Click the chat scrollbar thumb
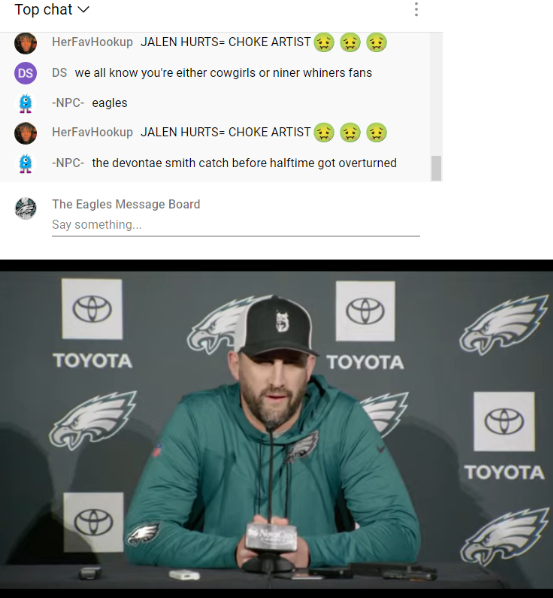Image resolution: width=553 pixels, height=598 pixels. (x=436, y=168)
